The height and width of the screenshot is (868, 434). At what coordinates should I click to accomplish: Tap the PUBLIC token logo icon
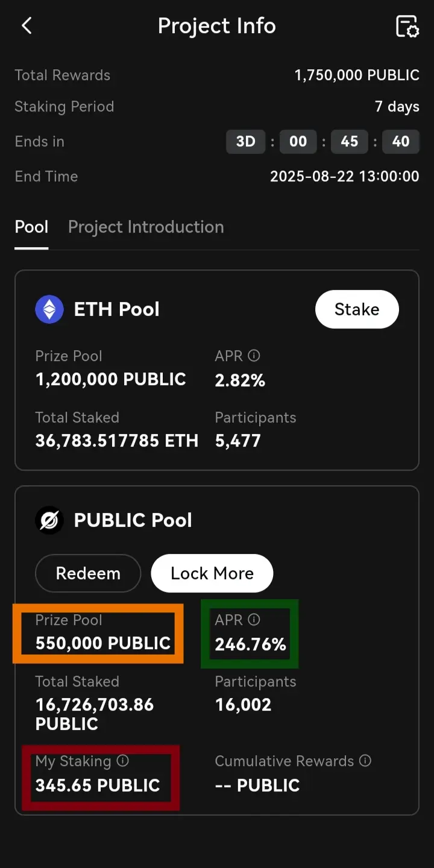click(49, 520)
